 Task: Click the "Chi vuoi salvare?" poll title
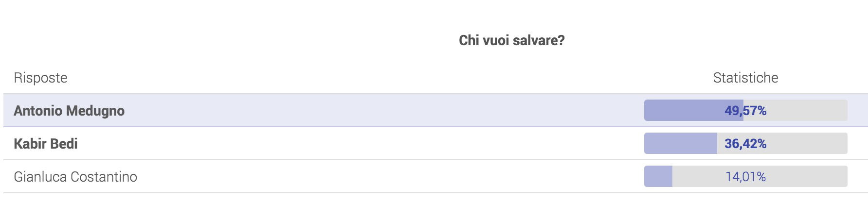click(511, 40)
